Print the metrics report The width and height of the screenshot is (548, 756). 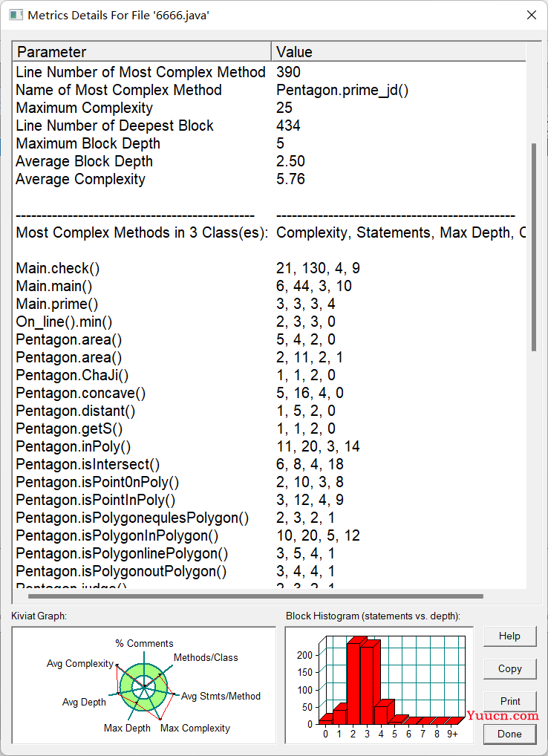click(x=509, y=702)
